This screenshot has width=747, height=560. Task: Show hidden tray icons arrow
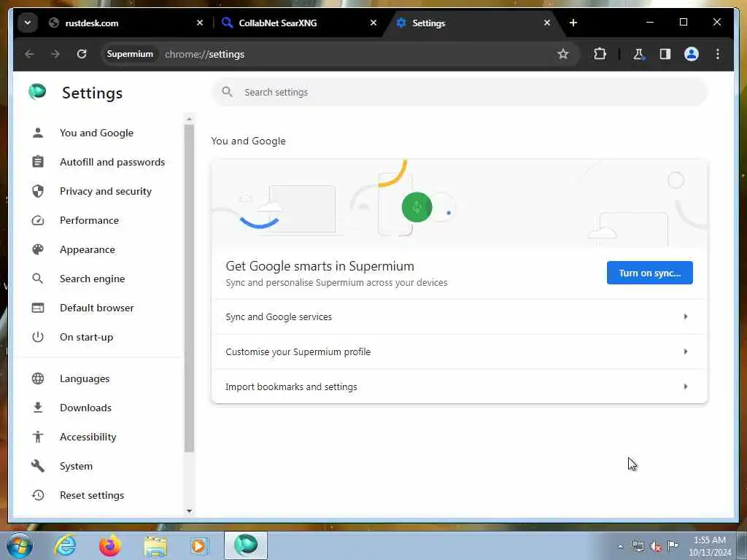click(620, 546)
